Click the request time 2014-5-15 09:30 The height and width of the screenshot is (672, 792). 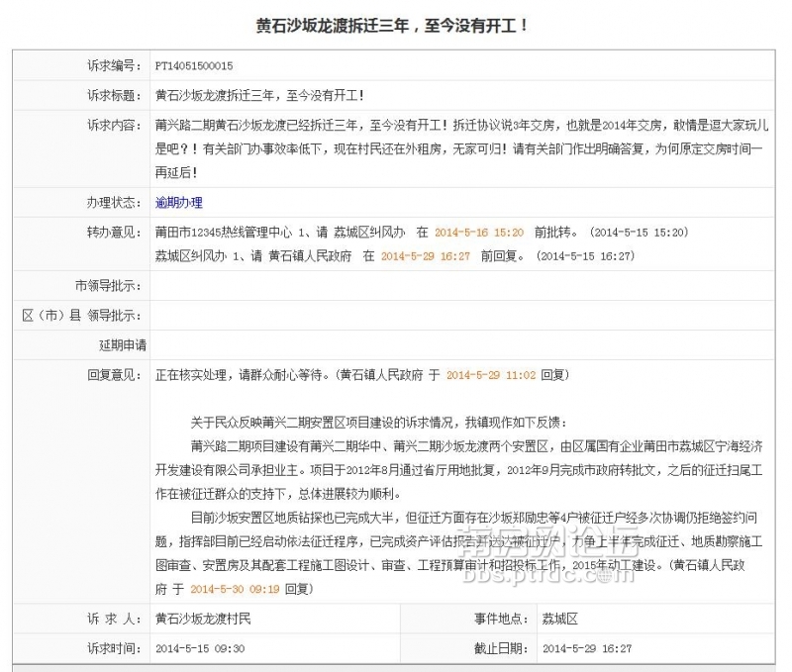[x=200, y=648]
